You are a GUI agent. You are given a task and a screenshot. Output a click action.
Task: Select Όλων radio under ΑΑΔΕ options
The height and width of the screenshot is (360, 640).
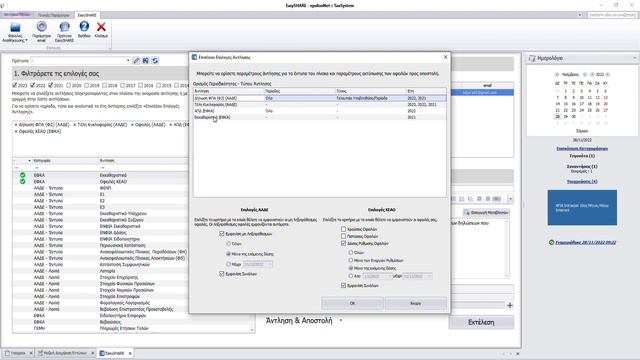228,244
